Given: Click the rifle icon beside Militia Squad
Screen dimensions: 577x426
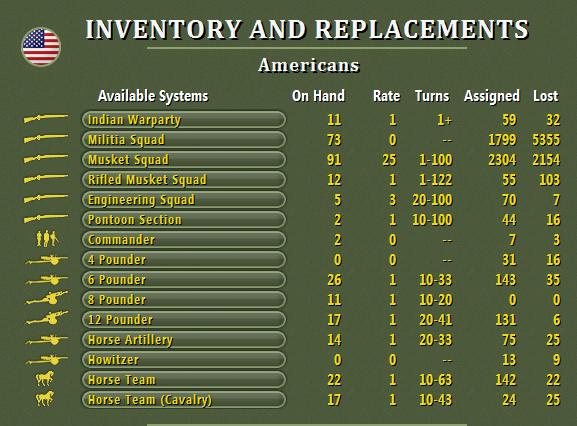Looking at the screenshot, I should (46, 139).
